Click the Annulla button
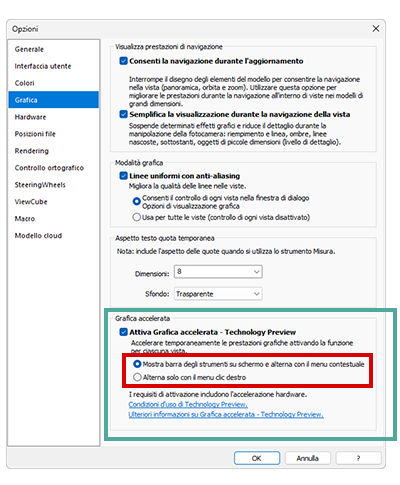The image size is (400, 485). click(x=307, y=458)
